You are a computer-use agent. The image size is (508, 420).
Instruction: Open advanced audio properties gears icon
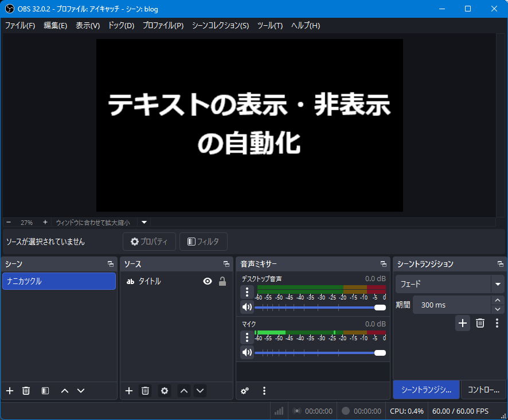click(x=245, y=391)
